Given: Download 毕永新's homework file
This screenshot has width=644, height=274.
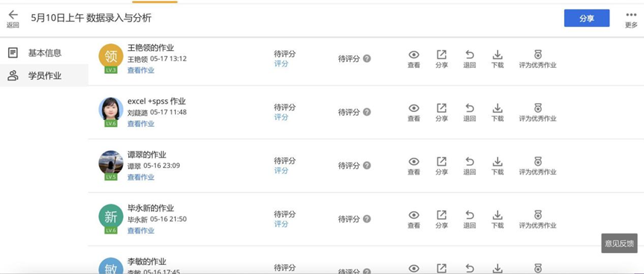Looking at the screenshot, I should pyautogui.click(x=497, y=219).
